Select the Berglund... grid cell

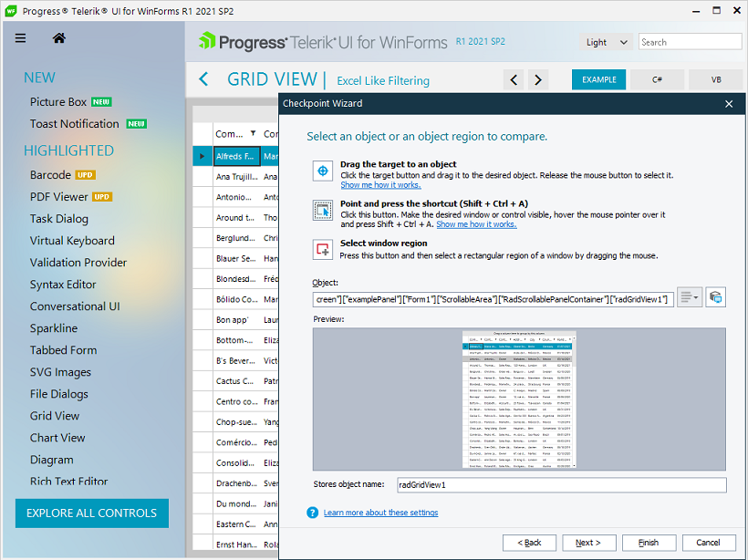pos(236,238)
